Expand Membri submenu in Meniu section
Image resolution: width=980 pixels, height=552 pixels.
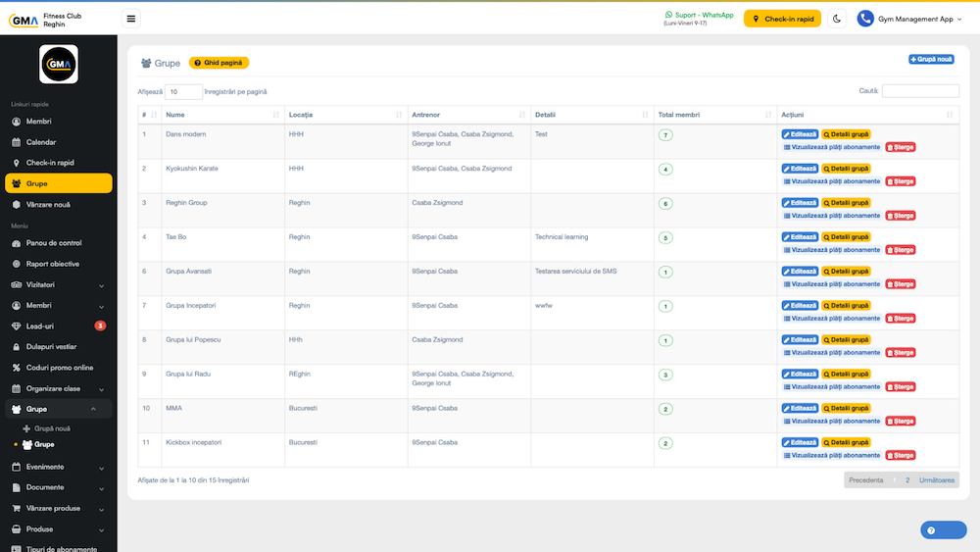coord(59,305)
